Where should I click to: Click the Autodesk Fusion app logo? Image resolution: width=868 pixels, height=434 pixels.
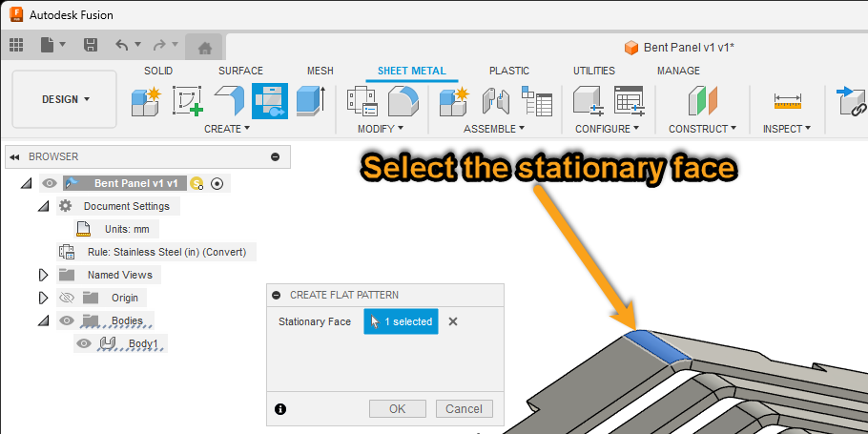point(16,14)
